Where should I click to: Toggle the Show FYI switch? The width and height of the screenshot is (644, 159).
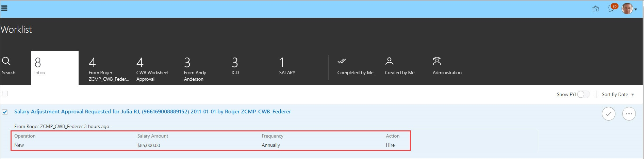point(583,94)
